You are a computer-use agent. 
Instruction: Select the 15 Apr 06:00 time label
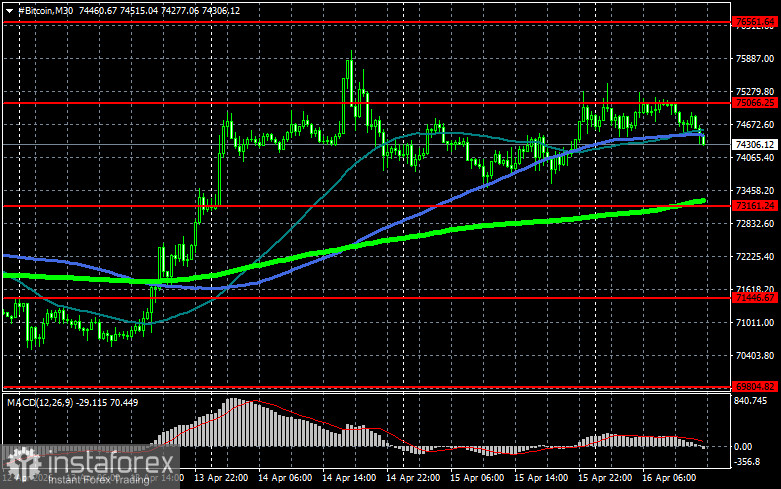pyautogui.click(x=477, y=478)
